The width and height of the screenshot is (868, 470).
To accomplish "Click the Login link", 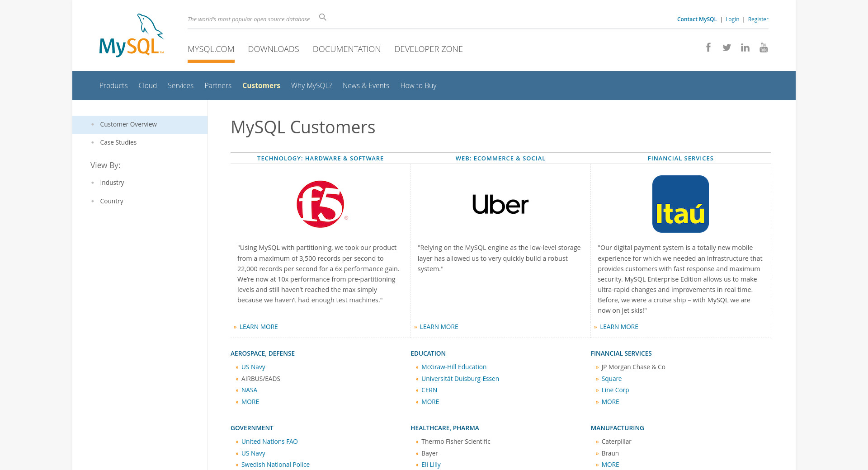I will coord(732,19).
